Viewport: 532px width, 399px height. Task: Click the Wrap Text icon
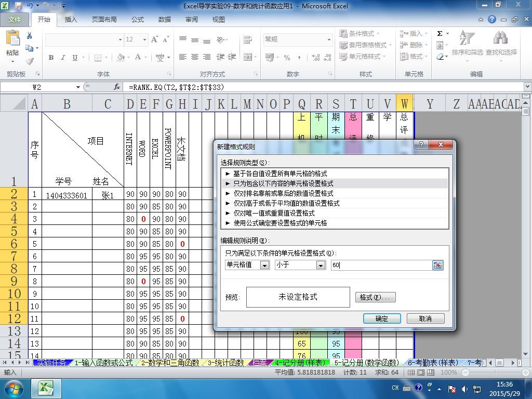pos(248,39)
